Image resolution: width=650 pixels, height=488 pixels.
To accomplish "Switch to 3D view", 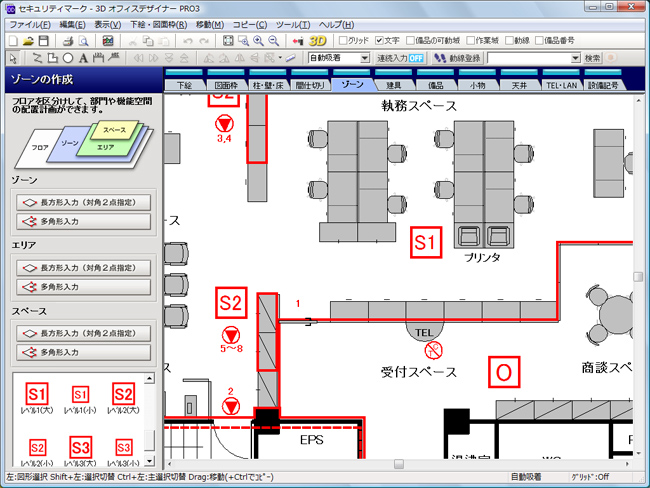I will (x=317, y=41).
